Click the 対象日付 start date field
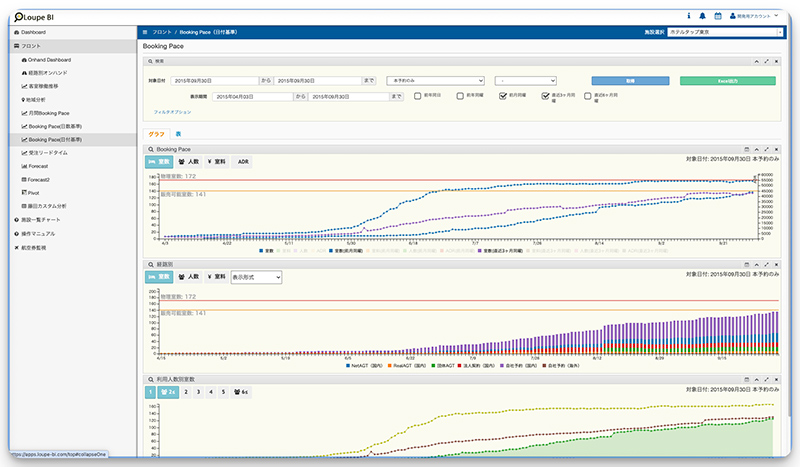 [214, 80]
